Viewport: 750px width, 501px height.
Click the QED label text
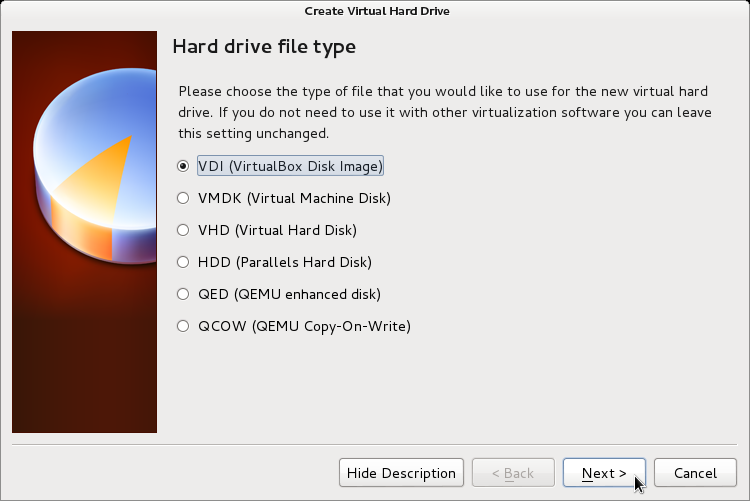[x=289, y=294]
